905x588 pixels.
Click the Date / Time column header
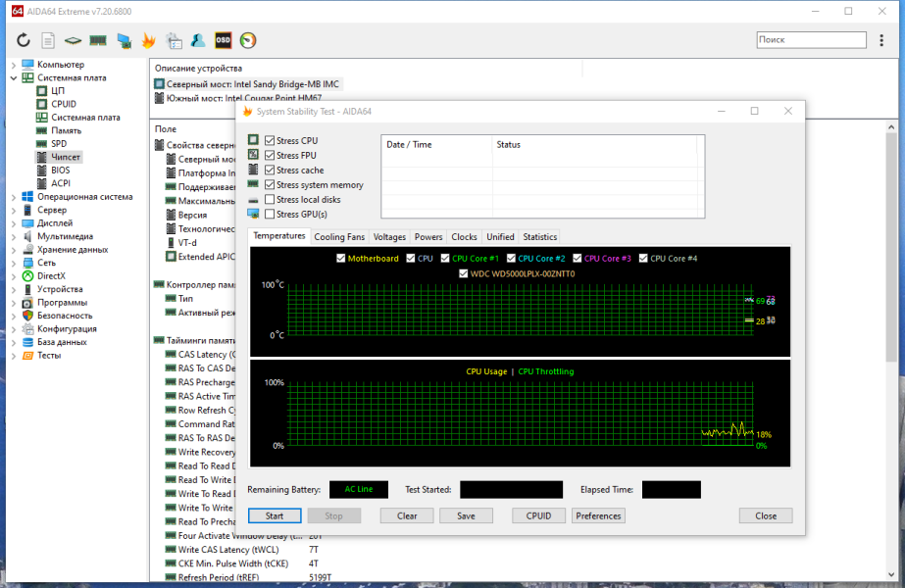click(437, 145)
